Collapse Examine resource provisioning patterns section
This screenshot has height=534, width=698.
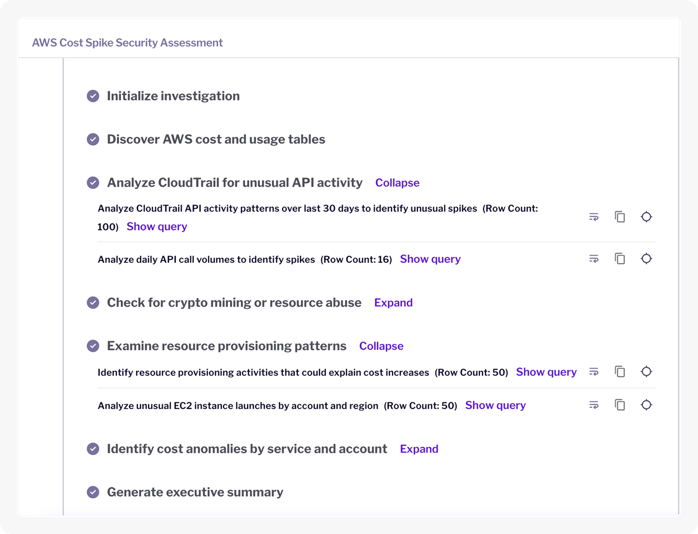[381, 346]
